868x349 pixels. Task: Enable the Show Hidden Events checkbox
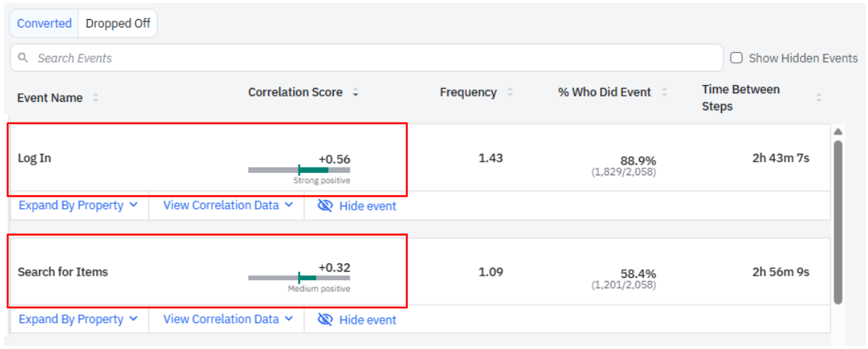point(736,58)
